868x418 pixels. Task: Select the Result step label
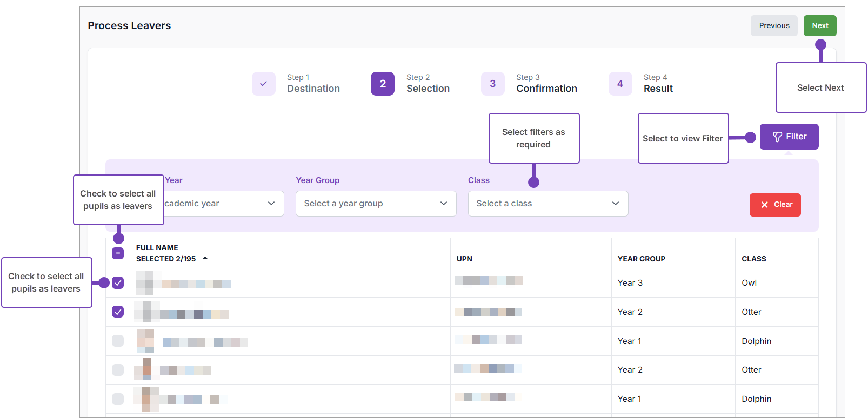[x=658, y=89]
